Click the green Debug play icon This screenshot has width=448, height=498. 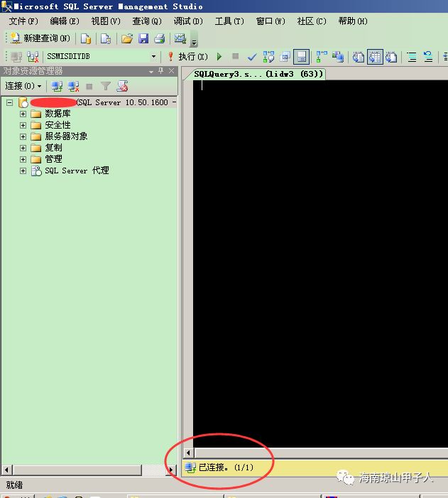click(219, 57)
